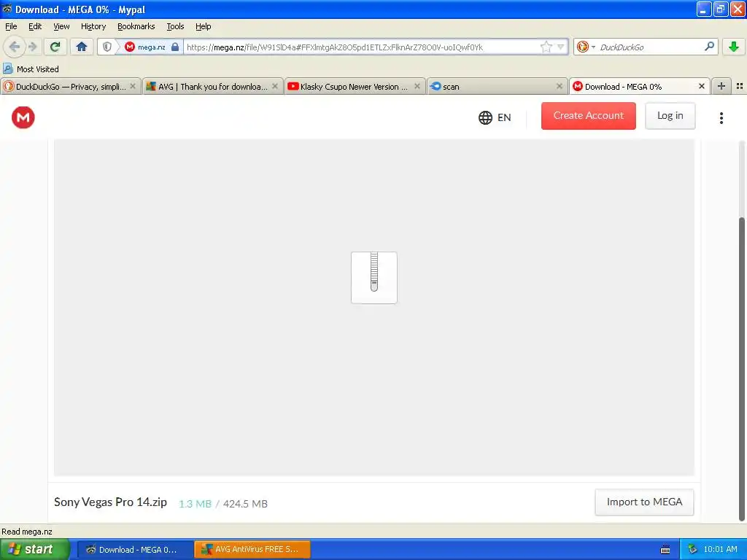Bookmark this page with the star icon
Viewport: 747px width, 560px height.
pyautogui.click(x=546, y=47)
